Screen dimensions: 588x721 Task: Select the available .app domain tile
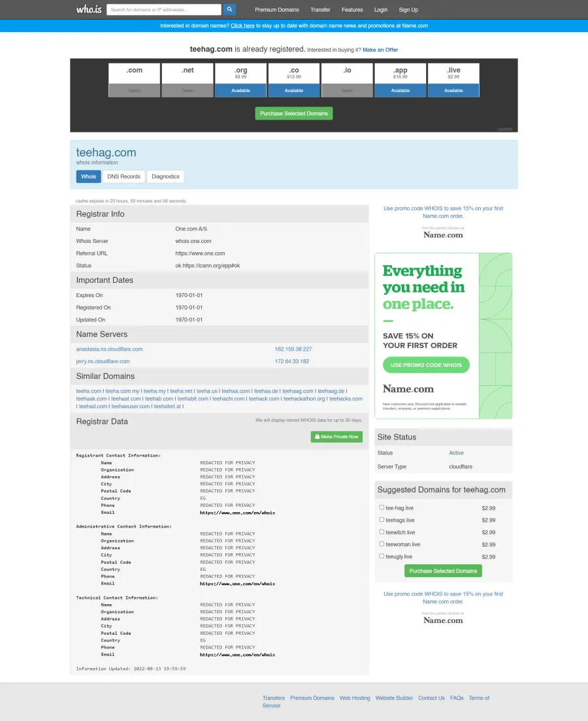coord(400,80)
